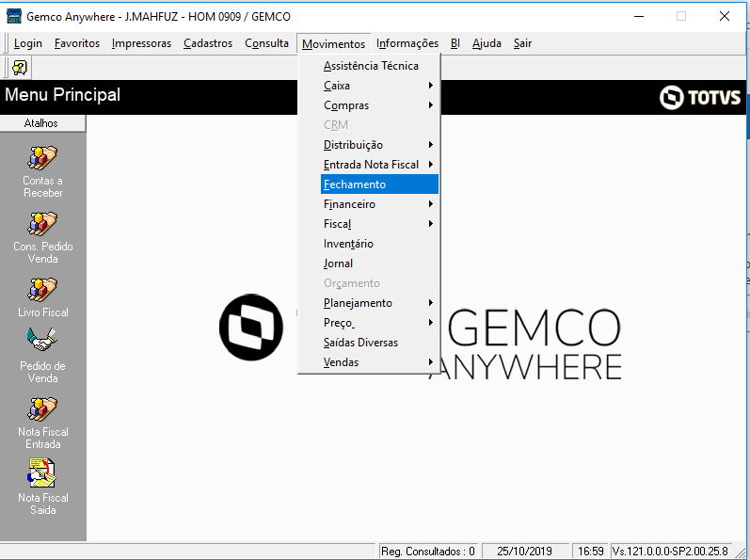Image resolution: width=750 pixels, height=560 pixels.
Task: Expand the Fiscal submenu
Action: 379,224
